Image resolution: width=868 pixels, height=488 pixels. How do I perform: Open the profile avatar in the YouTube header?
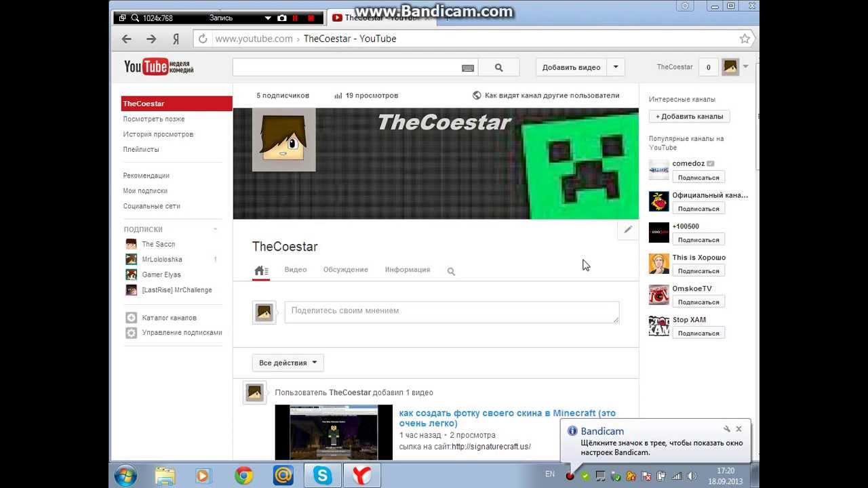coord(730,67)
